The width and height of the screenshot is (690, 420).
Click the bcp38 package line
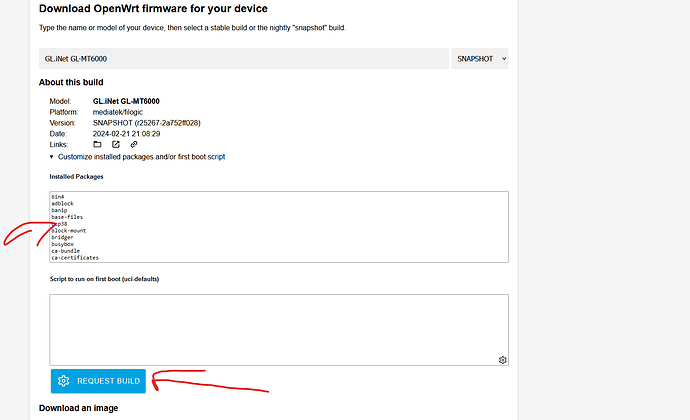(x=59, y=224)
